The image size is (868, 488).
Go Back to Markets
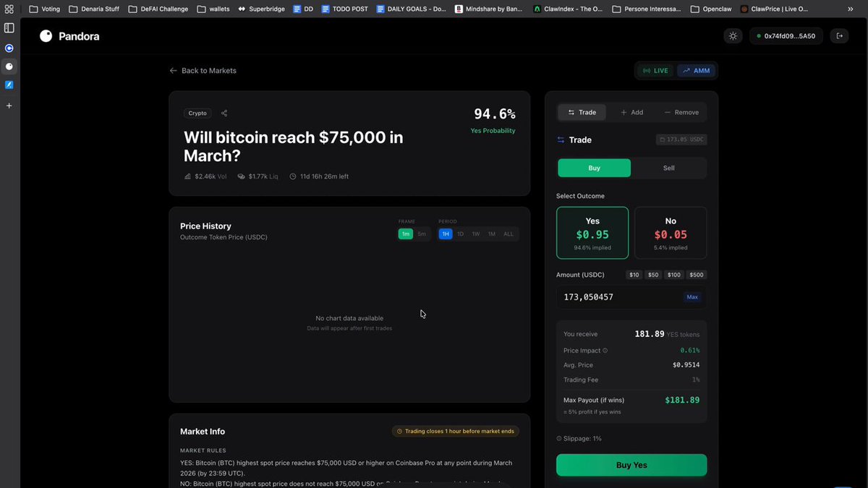click(204, 70)
